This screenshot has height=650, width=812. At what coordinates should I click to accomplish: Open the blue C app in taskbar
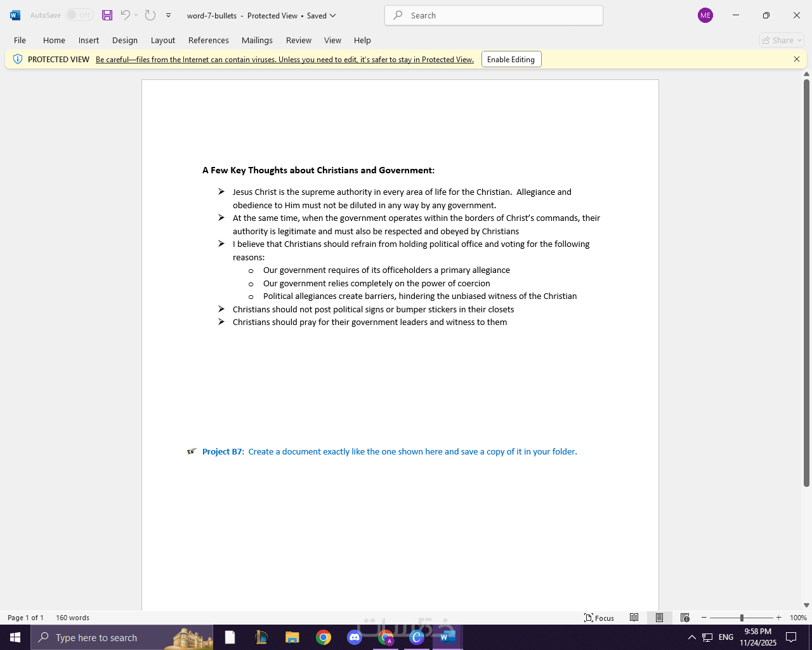tap(417, 637)
